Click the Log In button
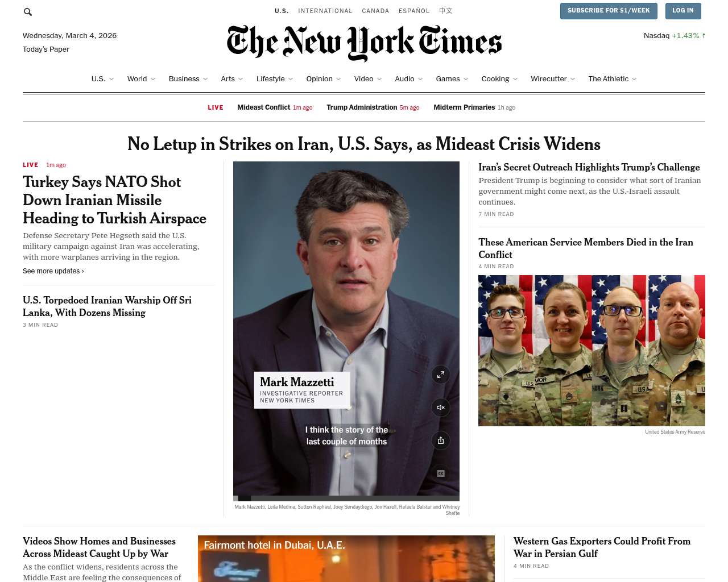Image resolution: width=728 pixels, height=582 pixels. coord(682,11)
